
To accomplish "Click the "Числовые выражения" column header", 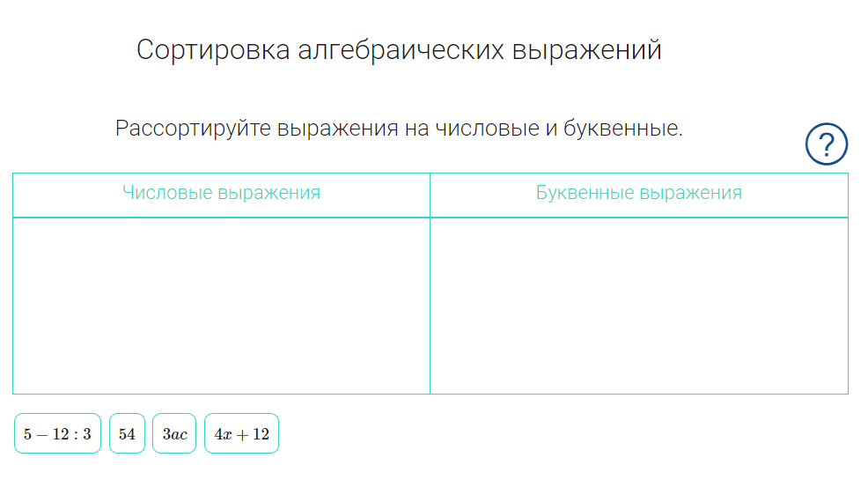I will [222, 193].
